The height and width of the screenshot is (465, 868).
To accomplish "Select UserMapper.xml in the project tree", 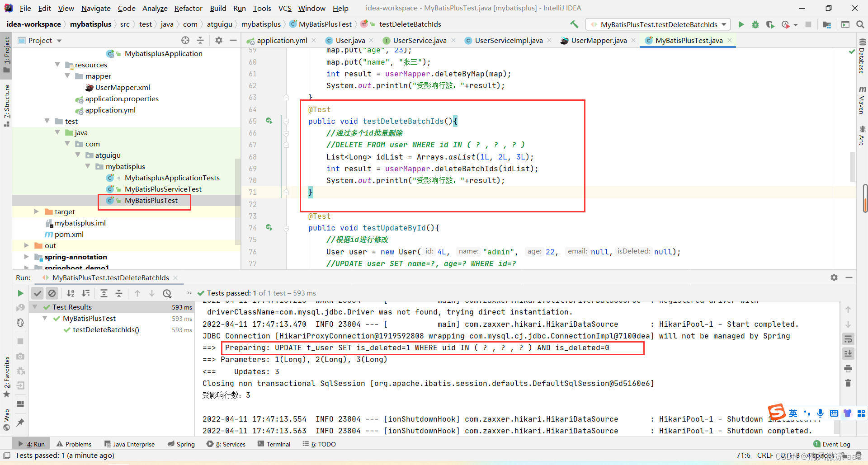I will (123, 87).
